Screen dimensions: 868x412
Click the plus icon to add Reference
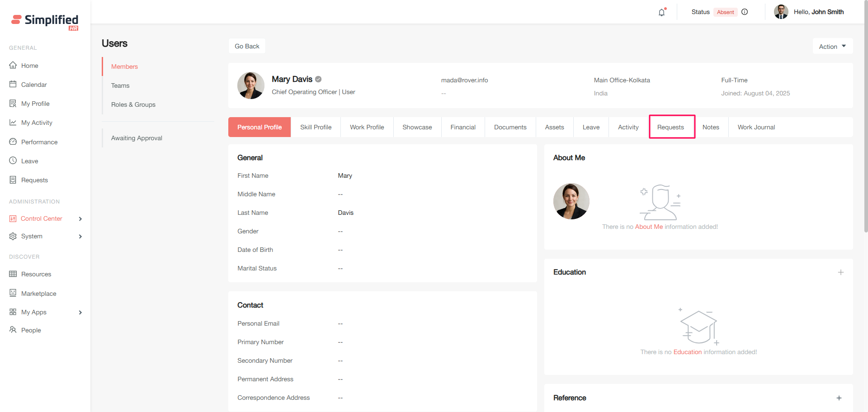coord(839,398)
